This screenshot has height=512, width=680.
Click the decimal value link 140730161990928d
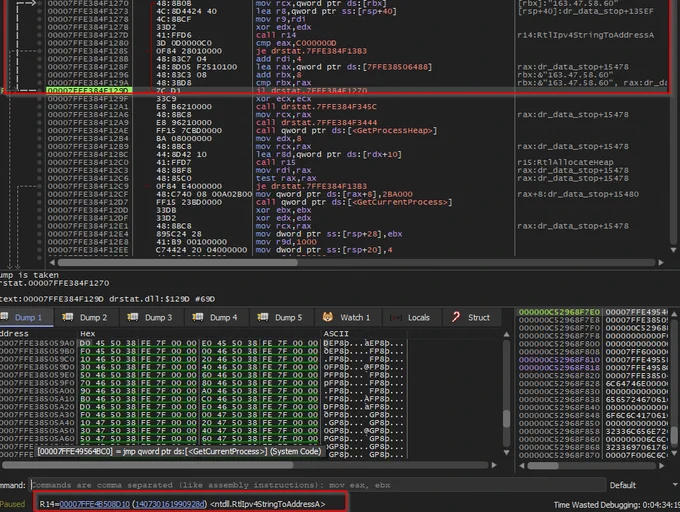170,504
